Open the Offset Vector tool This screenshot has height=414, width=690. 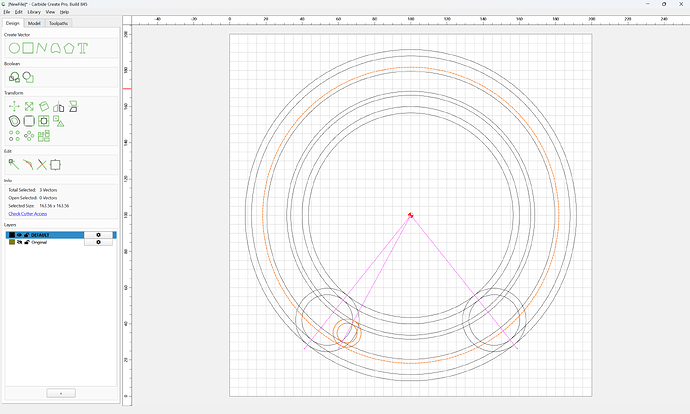(x=15, y=121)
